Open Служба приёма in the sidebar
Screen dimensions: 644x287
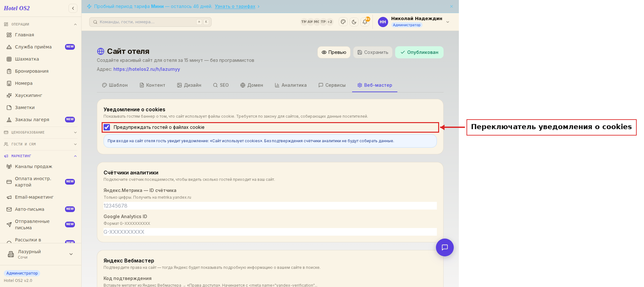tap(40, 47)
